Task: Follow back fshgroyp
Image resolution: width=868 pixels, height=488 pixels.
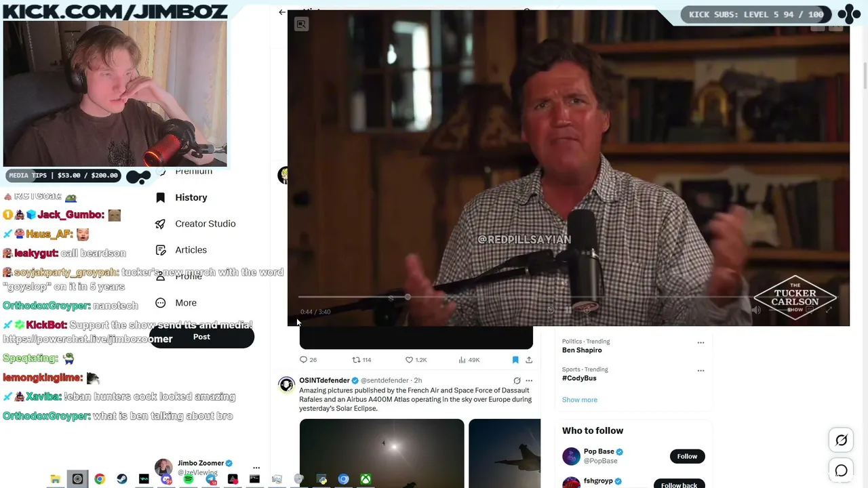Action: (679, 484)
